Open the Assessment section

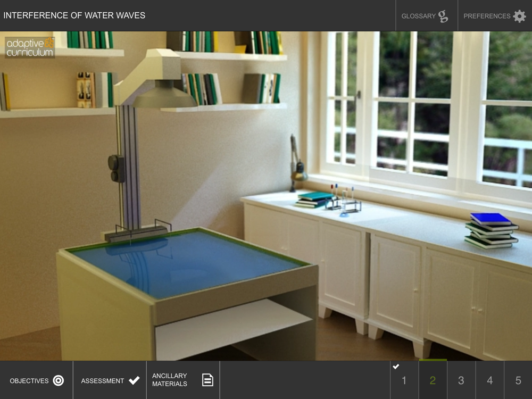[x=110, y=380]
